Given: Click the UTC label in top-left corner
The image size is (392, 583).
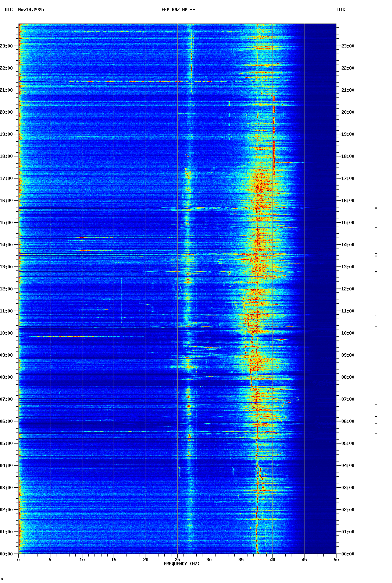Looking at the screenshot, I should click(x=9, y=10).
